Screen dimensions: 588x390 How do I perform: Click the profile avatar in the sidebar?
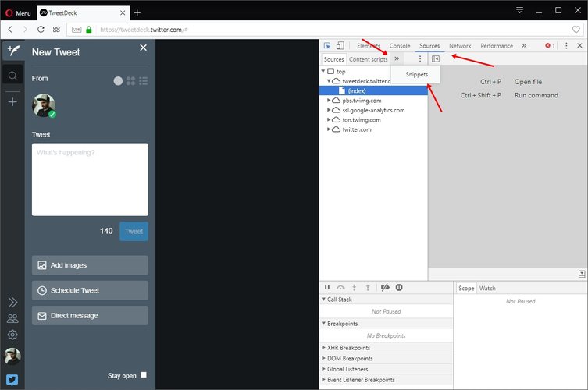click(12, 356)
